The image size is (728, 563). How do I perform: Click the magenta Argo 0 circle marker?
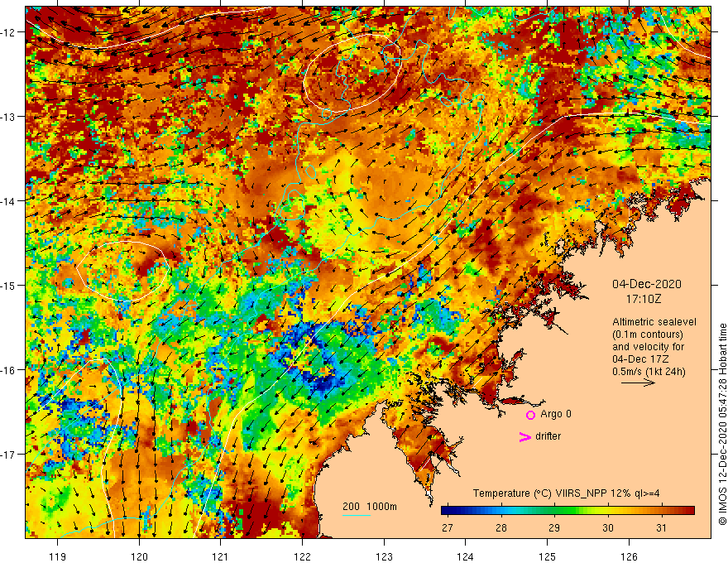click(x=530, y=415)
